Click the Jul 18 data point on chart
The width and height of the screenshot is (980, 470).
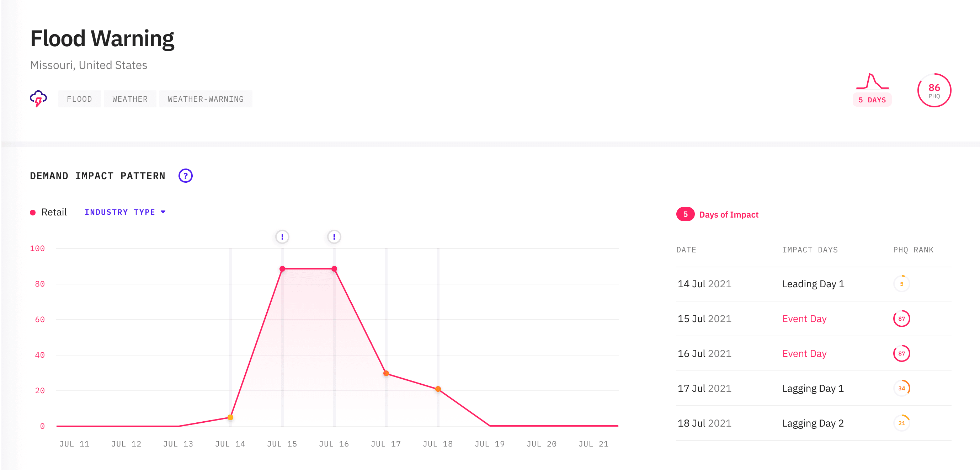tap(438, 389)
